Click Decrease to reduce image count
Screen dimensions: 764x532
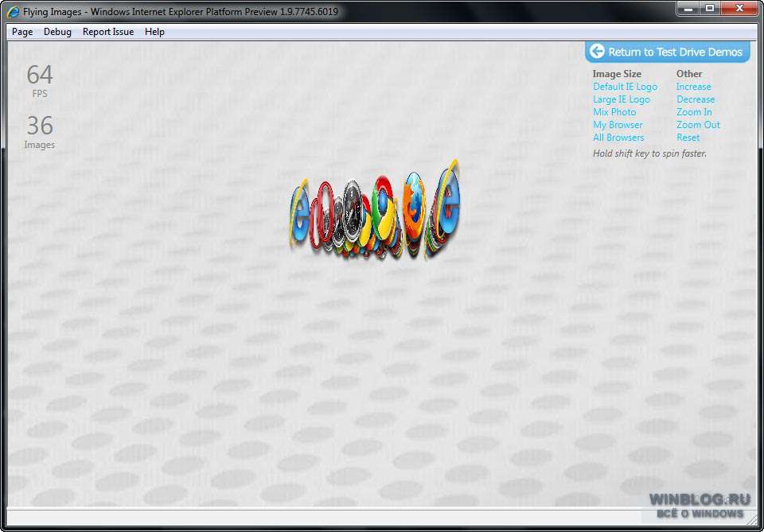696,99
